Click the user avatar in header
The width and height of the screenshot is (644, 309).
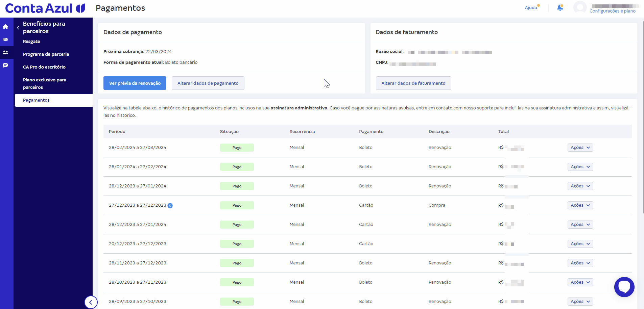[x=580, y=7]
